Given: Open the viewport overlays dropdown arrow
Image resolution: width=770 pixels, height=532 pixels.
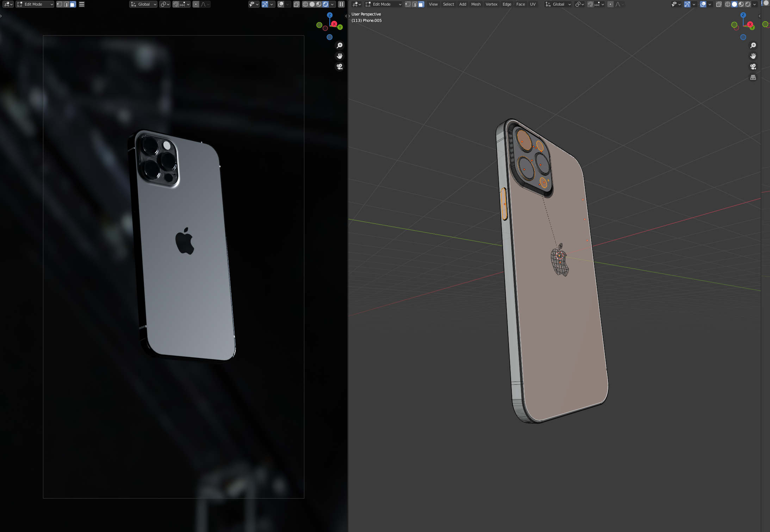Looking at the screenshot, I should [x=709, y=4].
